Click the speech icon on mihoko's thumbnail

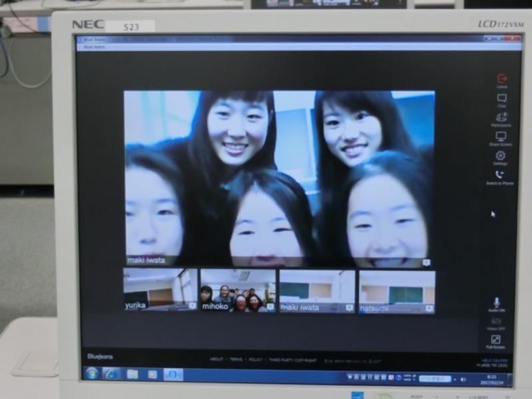tap(271, 307)
